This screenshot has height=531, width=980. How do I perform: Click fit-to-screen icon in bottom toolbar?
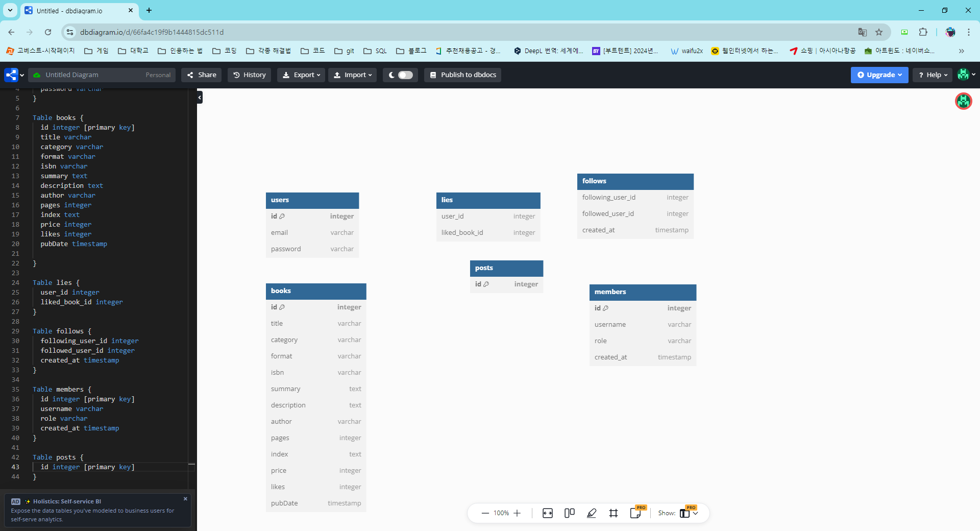point(548,513)
